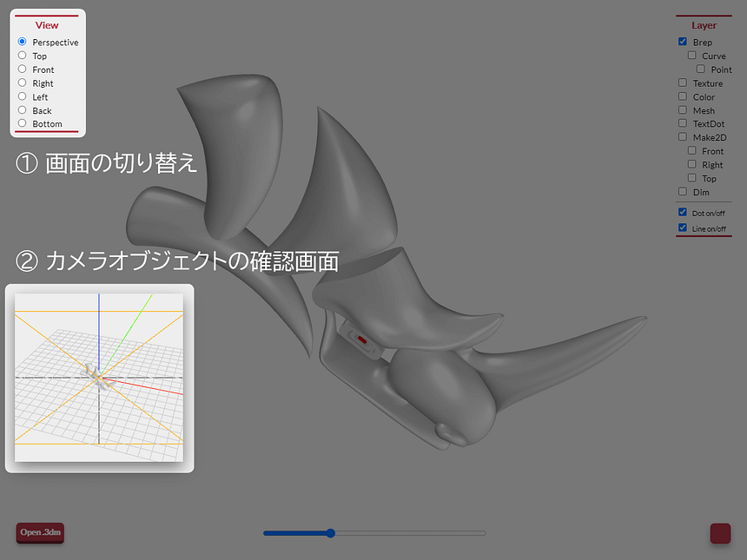The image size is (747, 560).
Task: Hide the Brep layer
Action: click(683, 42)
